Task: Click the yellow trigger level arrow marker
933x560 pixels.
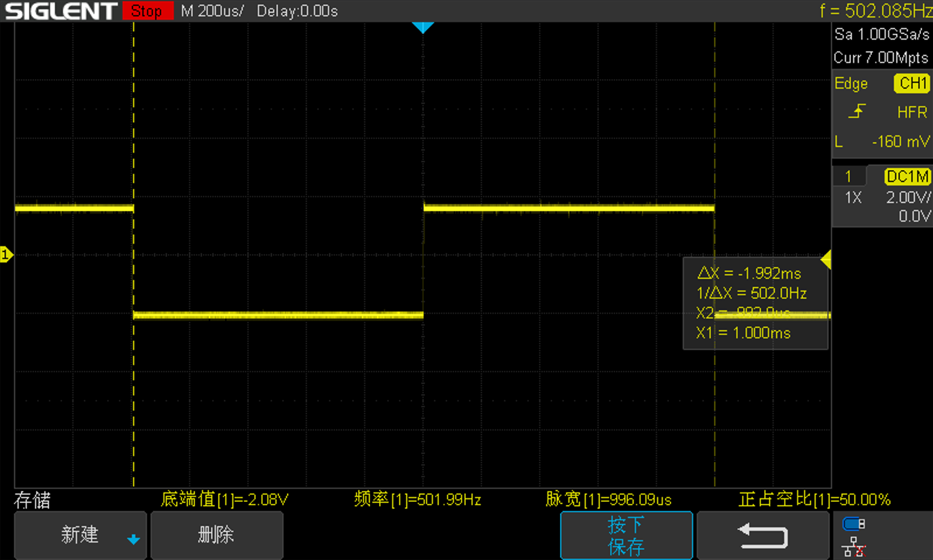Action: [826, 259]
